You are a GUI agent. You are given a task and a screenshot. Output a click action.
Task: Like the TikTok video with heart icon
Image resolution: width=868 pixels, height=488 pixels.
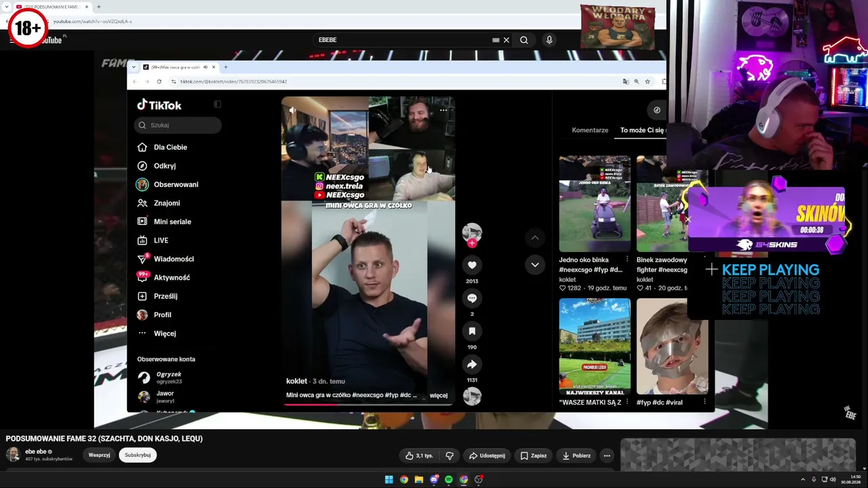[472, 265]
